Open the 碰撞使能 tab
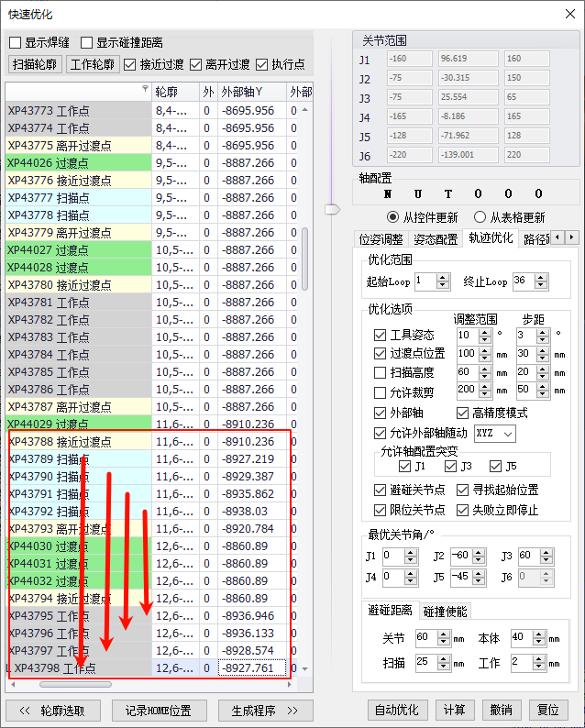 (446, 611)
